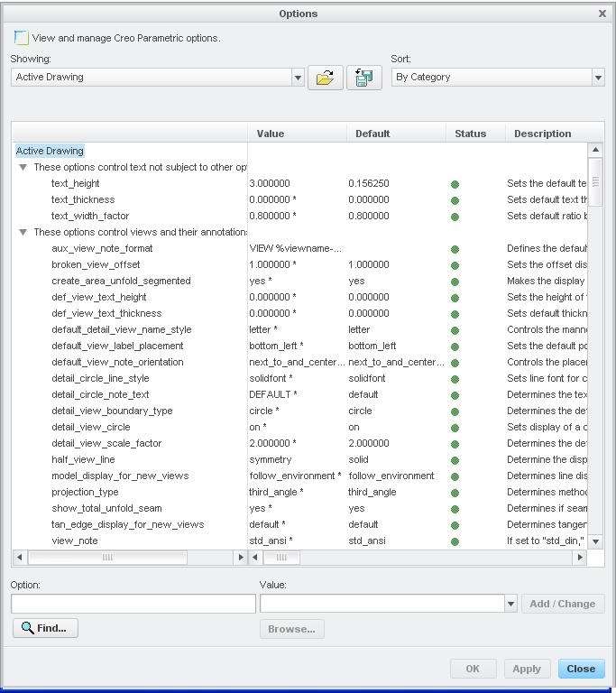Image resolution: width=616 pixels, height=693 pixels.
Task: Click right arrow of values-pane horizontal scrollbar
Action: click(580, 558)
